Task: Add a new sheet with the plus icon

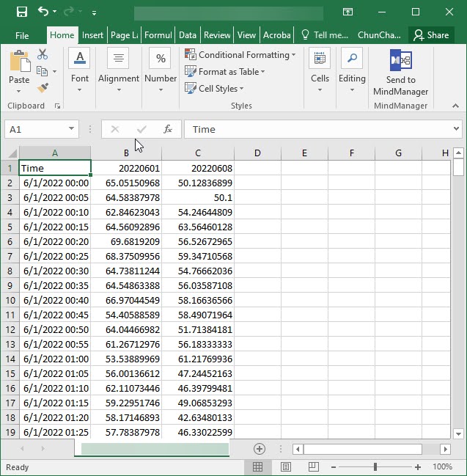Action: tap(259, 448)
